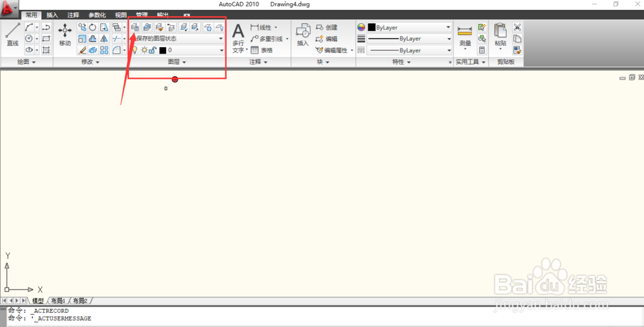The image size is (644, 327).
Task: Expand the Annotation (注释) panel
Action: point(258,62)
